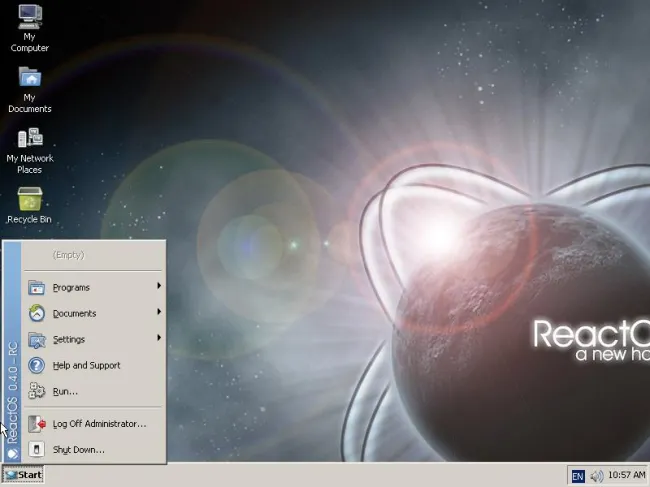Click the Documents clock icon in Start menu
Viewport: 650px width, 487px height.
click(x=36, y=313)
